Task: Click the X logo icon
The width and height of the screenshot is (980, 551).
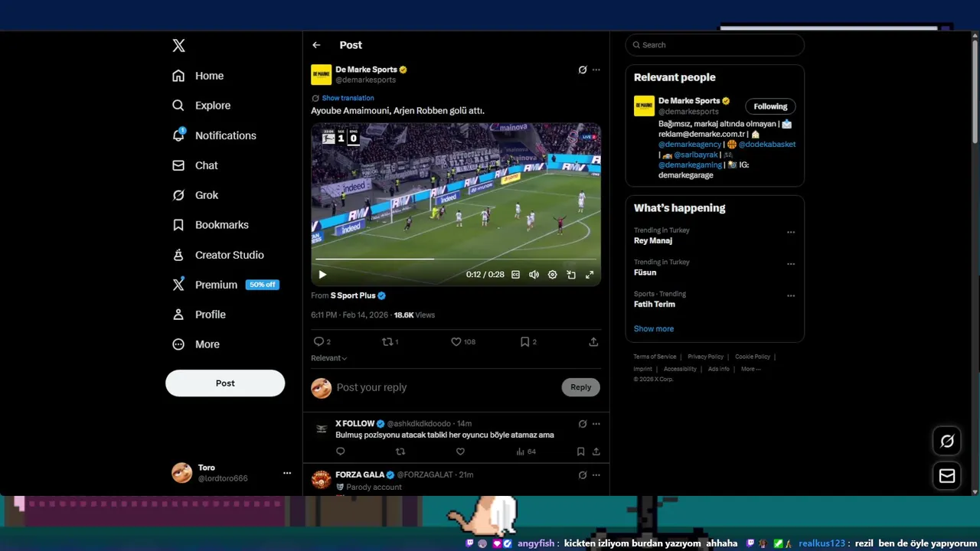Action: pyautogui.click(x=178, y=45)
